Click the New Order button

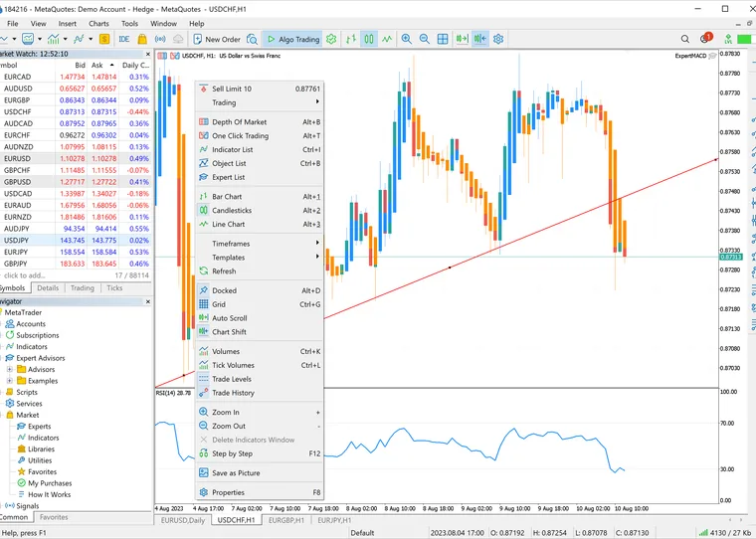pos(217,39)
